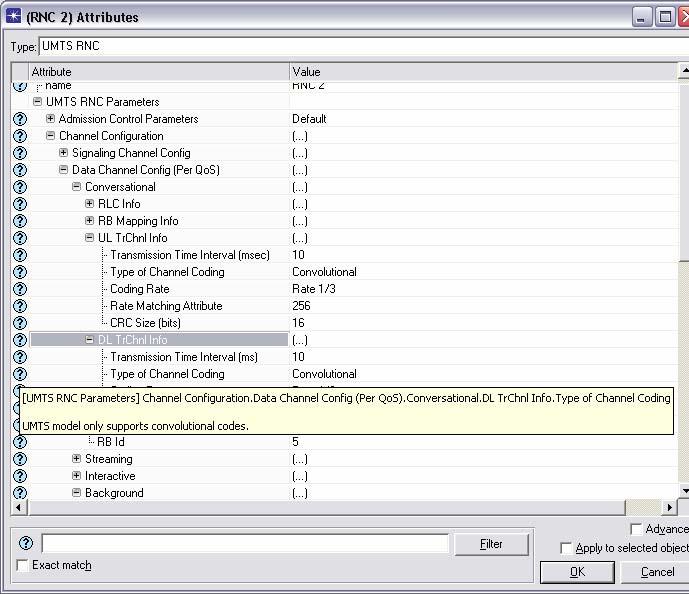Click the filter text input field
Image resolution: width=689 pixels, height=594 pixels.
(x=245, y=544)
